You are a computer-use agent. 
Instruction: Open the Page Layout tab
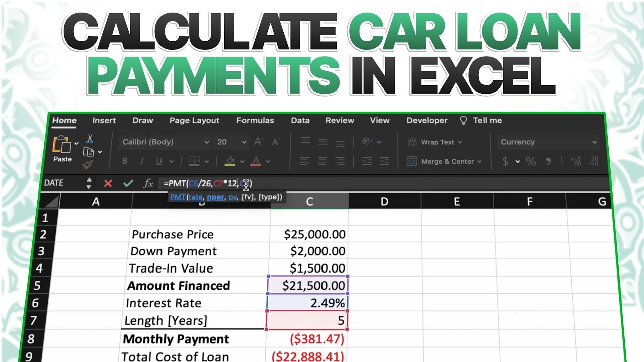tap(194, 120)
